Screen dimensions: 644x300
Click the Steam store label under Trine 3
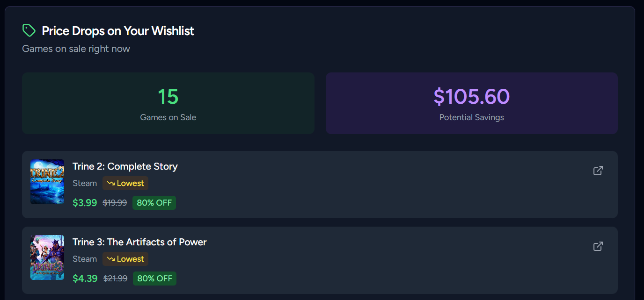click(x=85, y=259)
